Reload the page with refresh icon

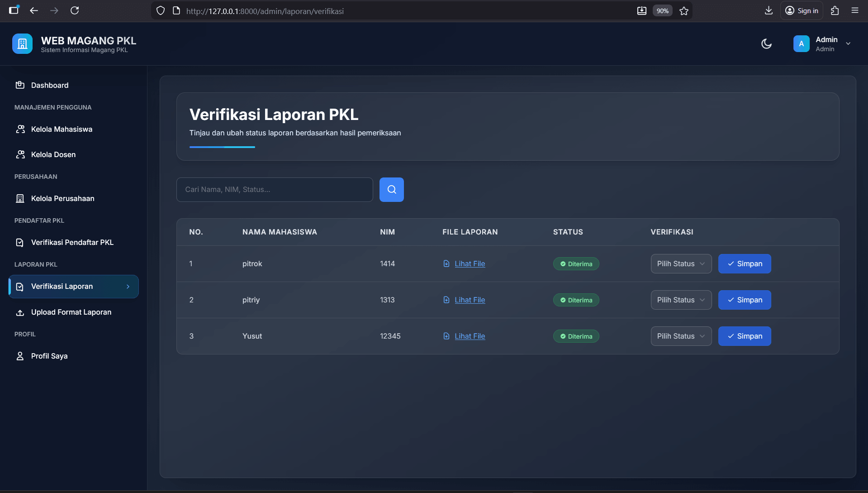point(75,10)
